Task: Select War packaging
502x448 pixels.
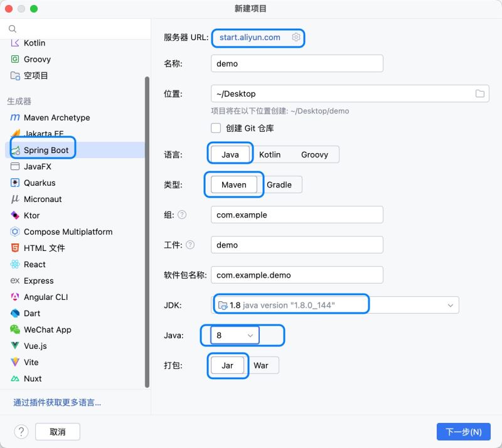Action: [261, 365]
